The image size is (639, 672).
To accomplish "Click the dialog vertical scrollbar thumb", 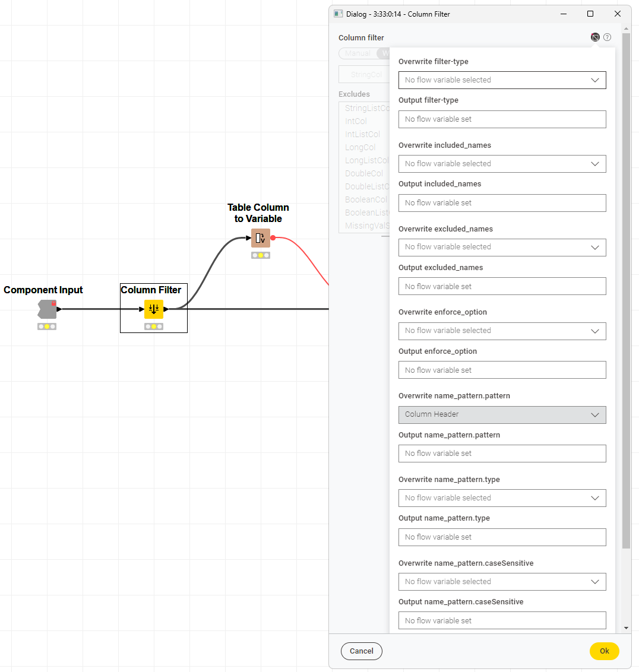I will (x=626, y=290).
